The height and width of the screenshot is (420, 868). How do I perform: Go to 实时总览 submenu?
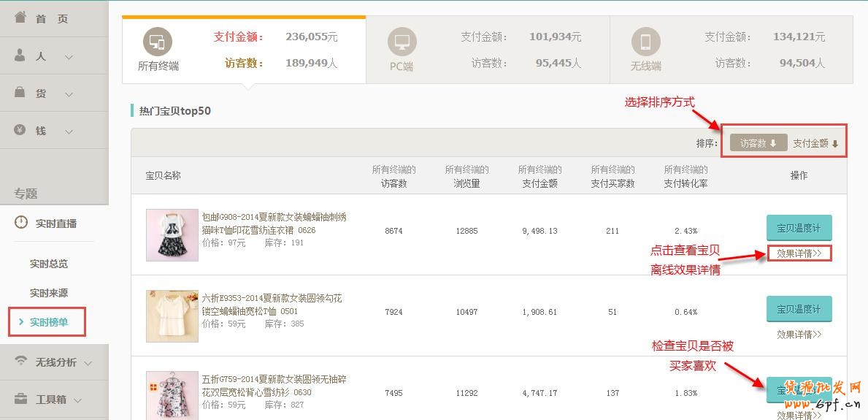49,264
